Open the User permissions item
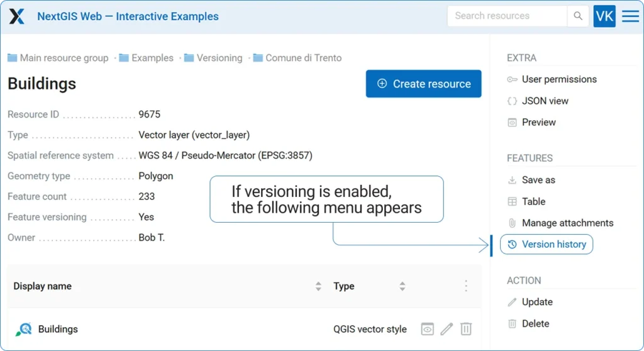 558,79
